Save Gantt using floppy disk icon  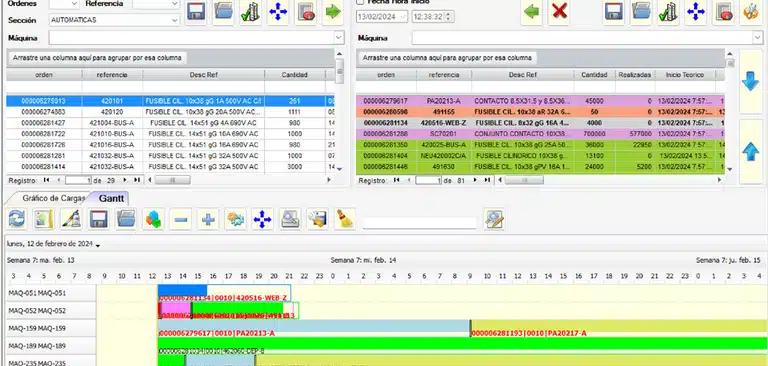(x=98, y=219)
